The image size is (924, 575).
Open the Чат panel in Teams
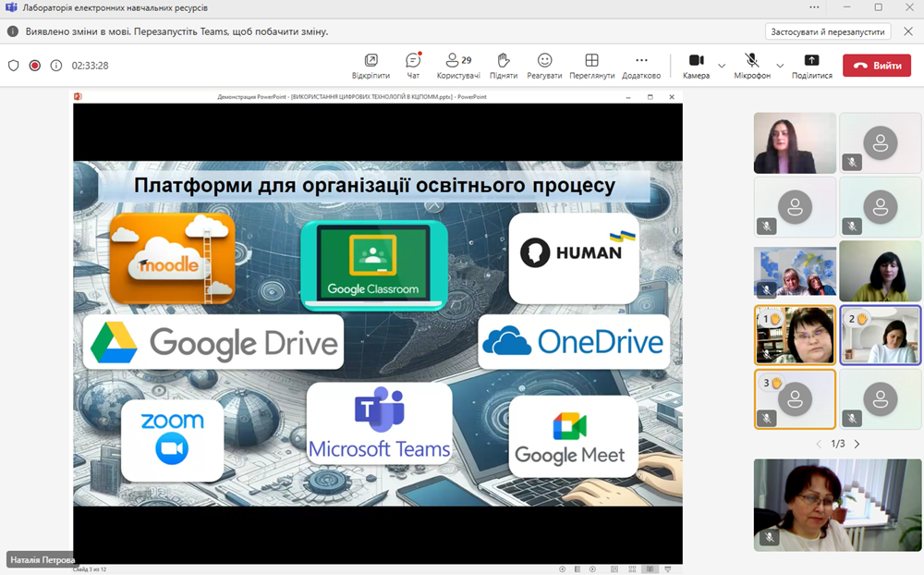[x=413, y=65]
